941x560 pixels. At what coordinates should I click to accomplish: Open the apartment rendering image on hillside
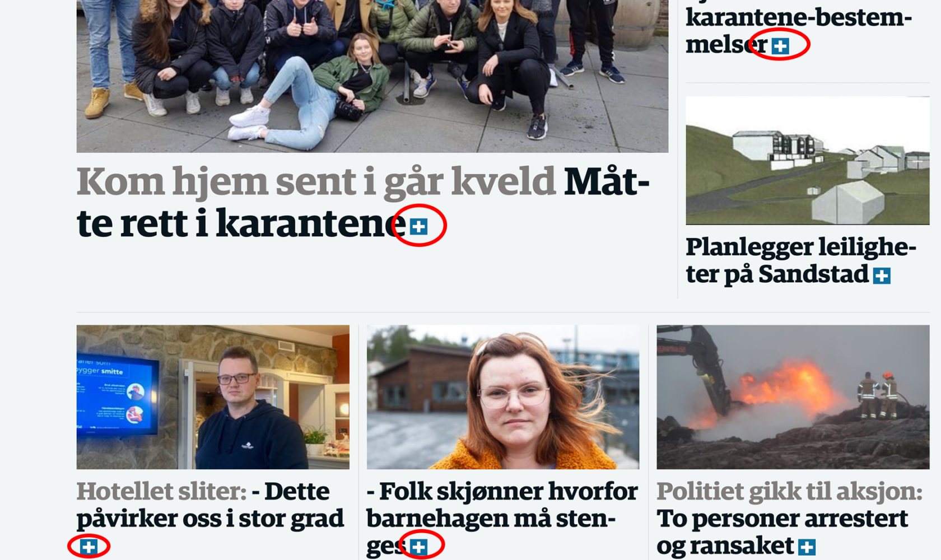808,161
